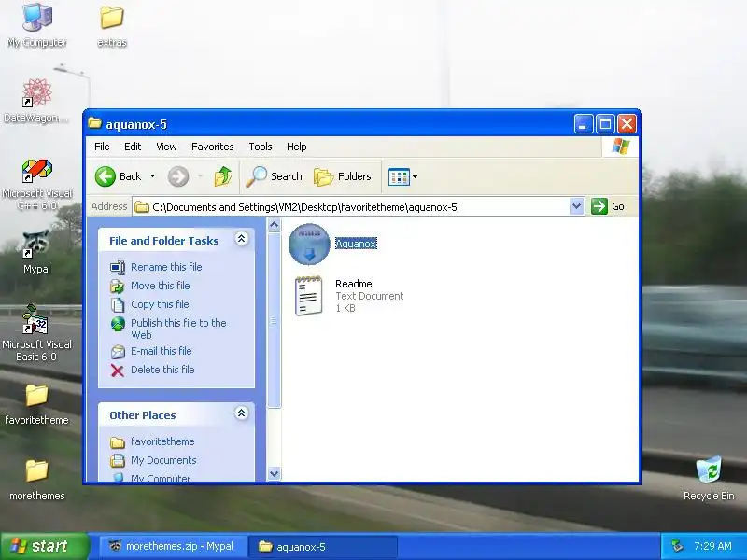Open the View menu
The width and height of the screenshot is (747, 560).
point(166,147)
